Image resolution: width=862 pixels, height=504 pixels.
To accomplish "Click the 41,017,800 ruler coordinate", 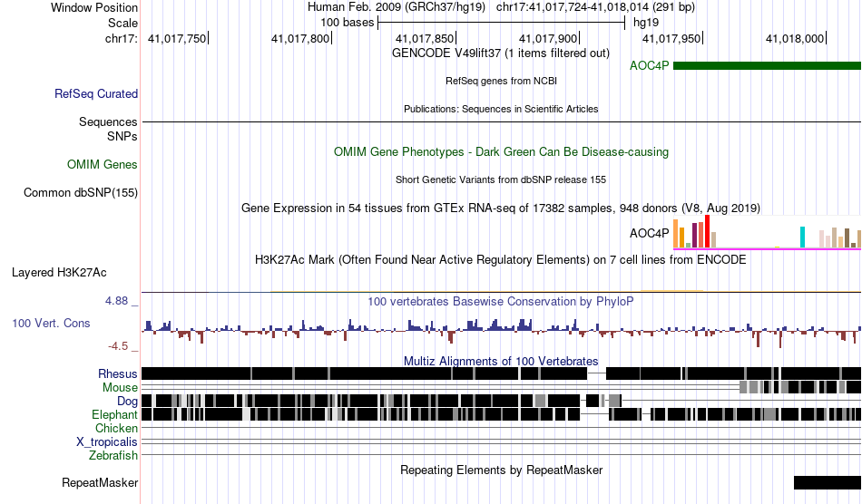I will [x=300, y=39].
